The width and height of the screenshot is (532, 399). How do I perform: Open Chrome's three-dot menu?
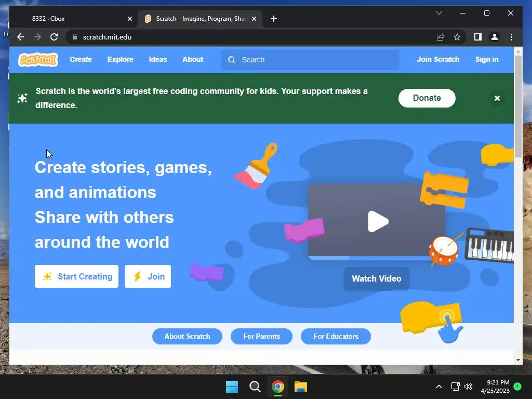(511, 37)
